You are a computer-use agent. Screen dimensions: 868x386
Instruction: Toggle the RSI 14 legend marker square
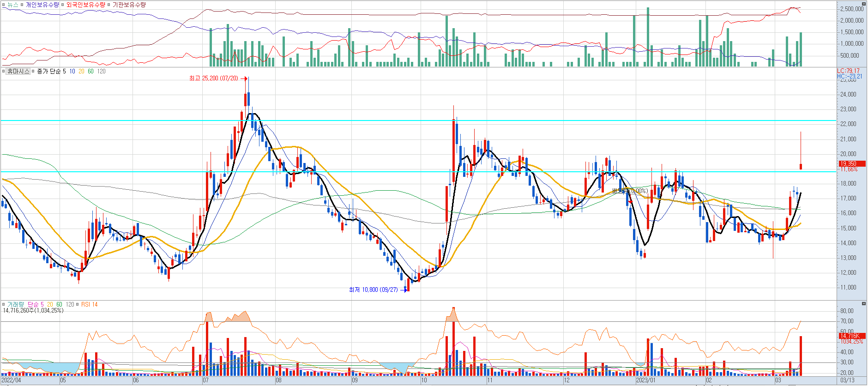pyautogui.click(x=78, y=304)
